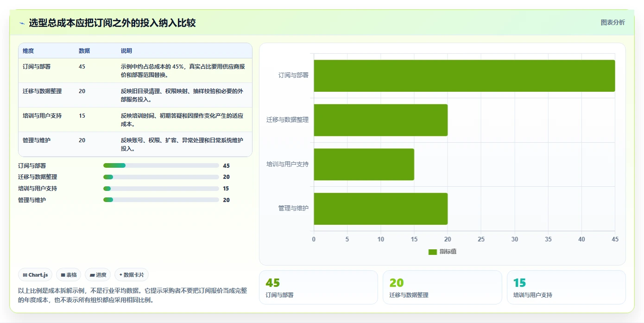Viewport: 644px width, 323px height.
Task: Click the 15 value after the 培训与用户支持 progress bar
Action: point(226,189)
